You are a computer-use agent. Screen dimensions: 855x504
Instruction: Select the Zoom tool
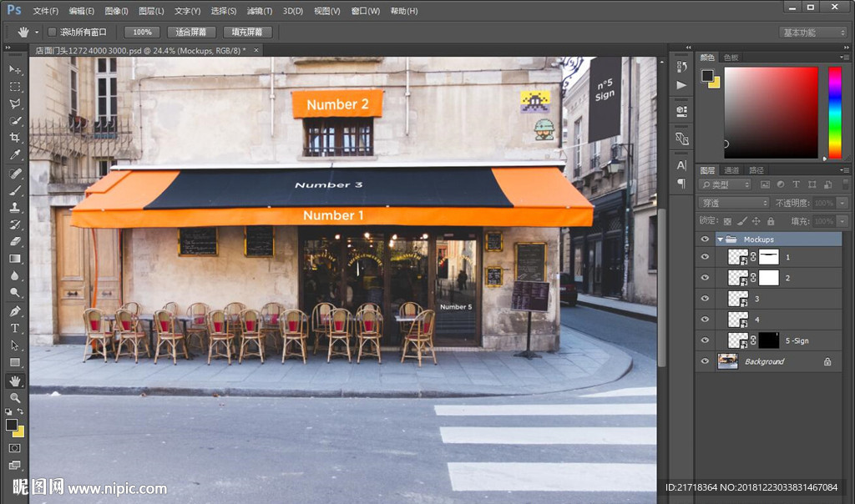15,398
